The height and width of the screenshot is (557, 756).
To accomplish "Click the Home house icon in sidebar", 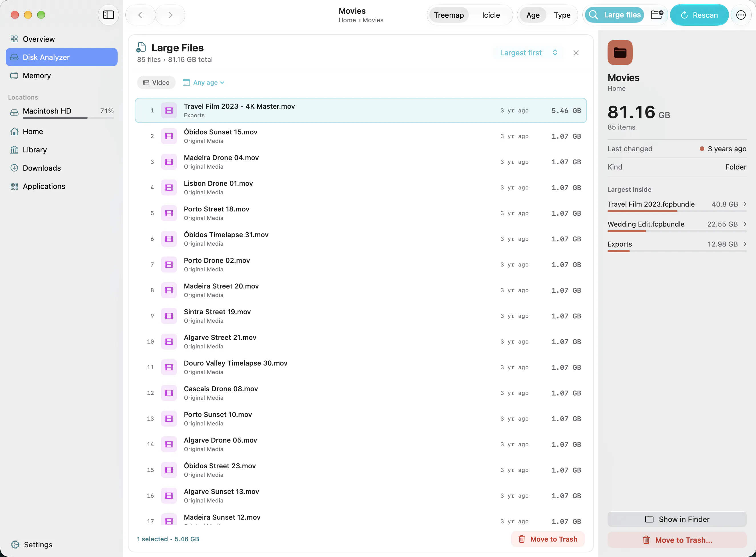I will pyautogui.click(x=14, y=132).
